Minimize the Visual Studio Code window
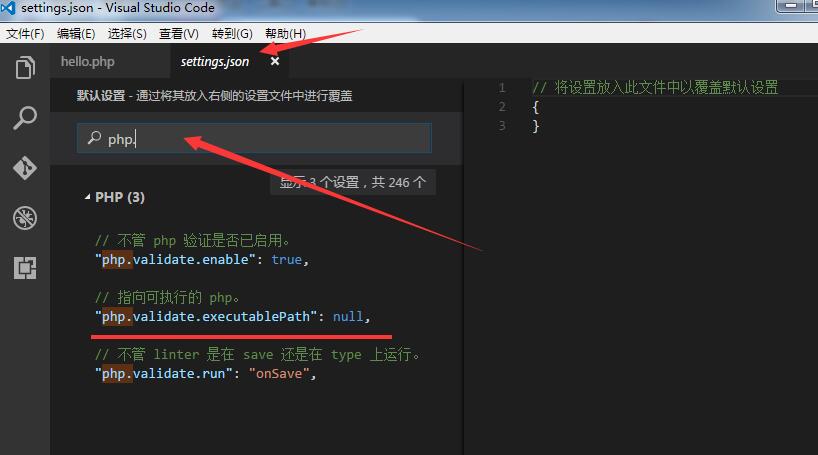Screen dimensions: 818x455 click(x=791, y=6)
